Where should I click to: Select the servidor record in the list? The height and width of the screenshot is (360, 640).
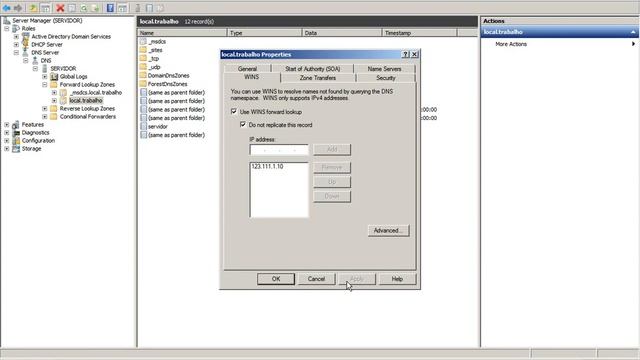point(158,126)
